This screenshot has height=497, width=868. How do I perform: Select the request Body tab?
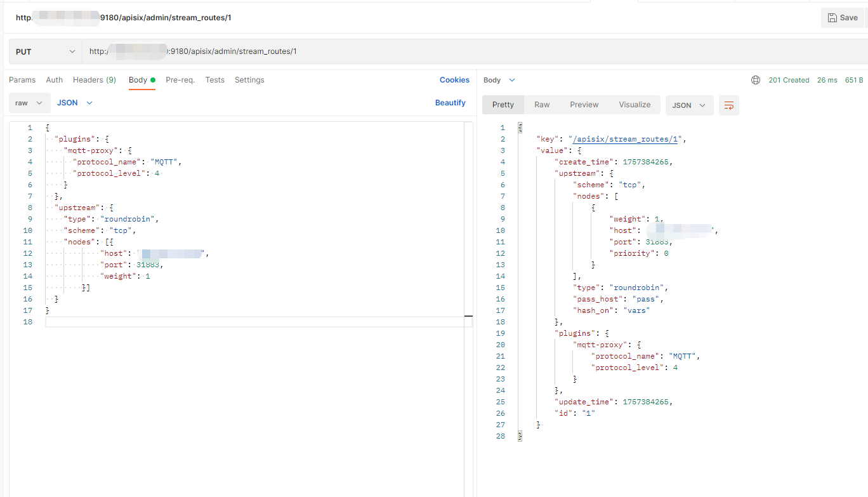pos(142,80)
